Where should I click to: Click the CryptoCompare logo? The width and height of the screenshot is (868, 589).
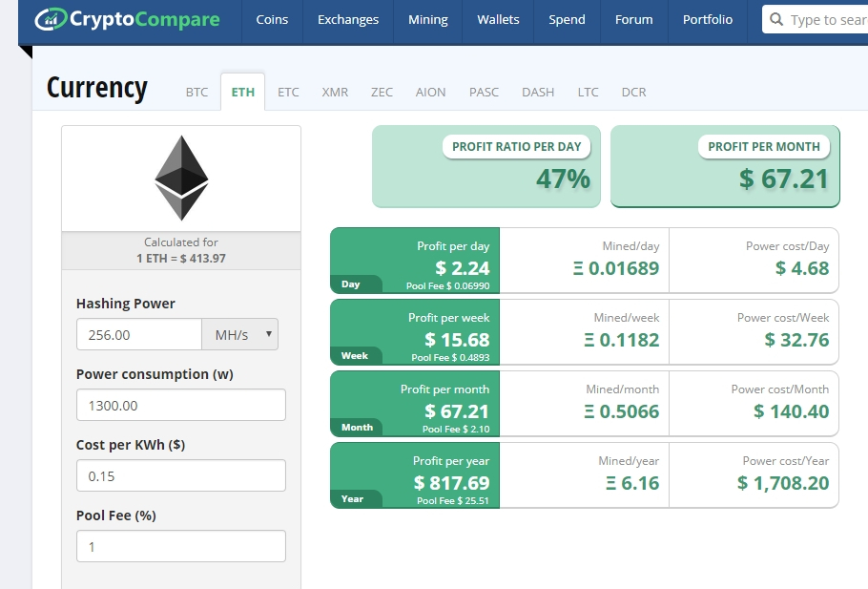[x=127, y=19]
